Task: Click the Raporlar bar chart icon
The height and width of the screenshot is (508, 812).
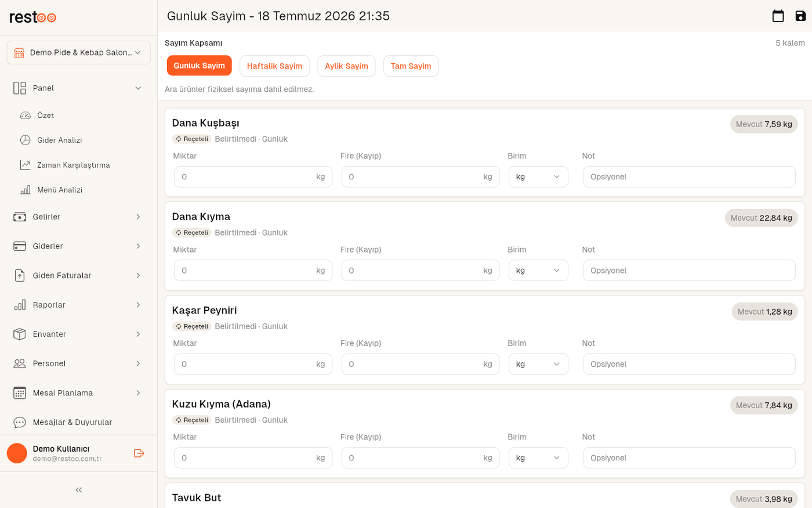Action: pos(20,305)
